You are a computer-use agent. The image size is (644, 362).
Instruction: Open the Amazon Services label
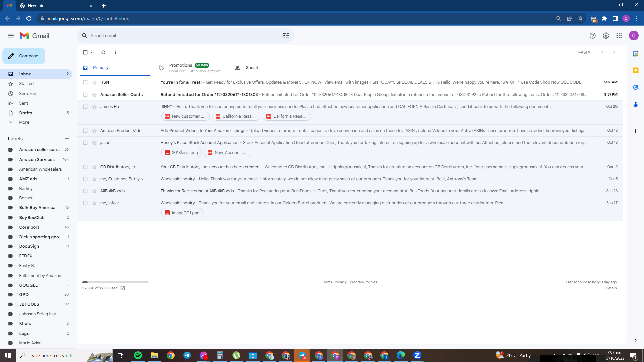pos(36,160)
